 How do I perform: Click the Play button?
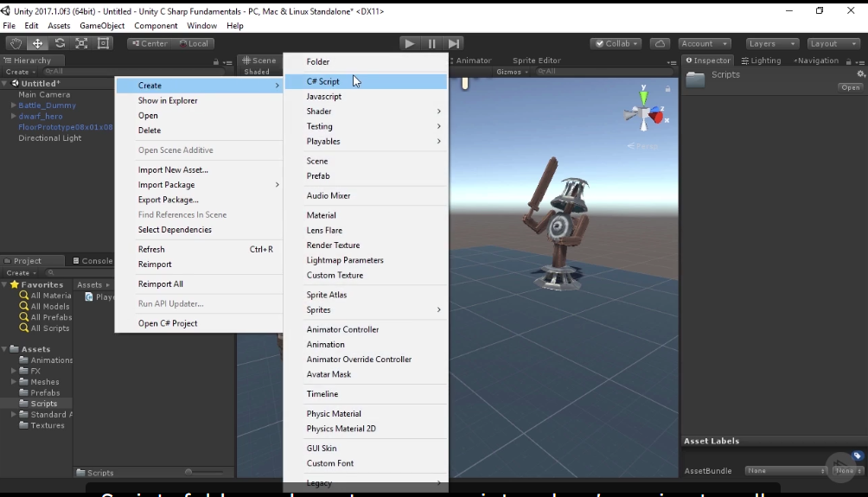[409, 43]
